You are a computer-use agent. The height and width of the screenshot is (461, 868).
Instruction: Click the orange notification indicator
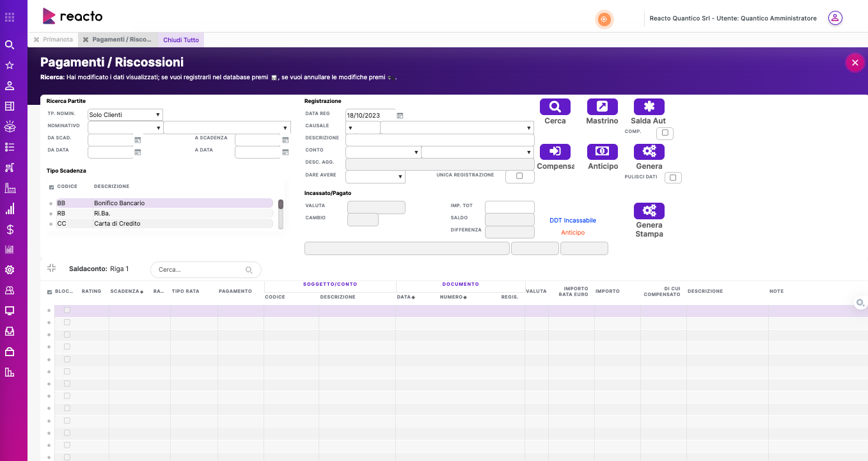click(603, 20)
